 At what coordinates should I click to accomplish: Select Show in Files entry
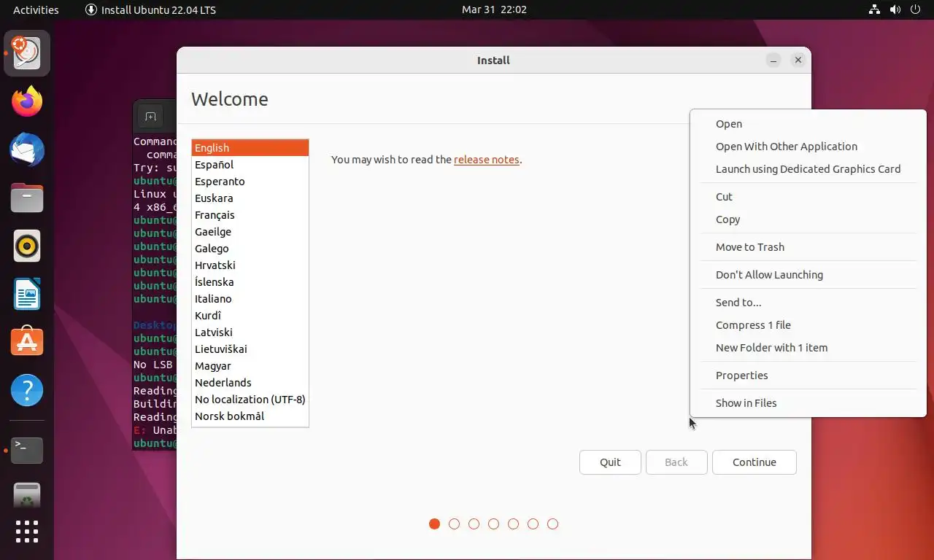(808, 403)
